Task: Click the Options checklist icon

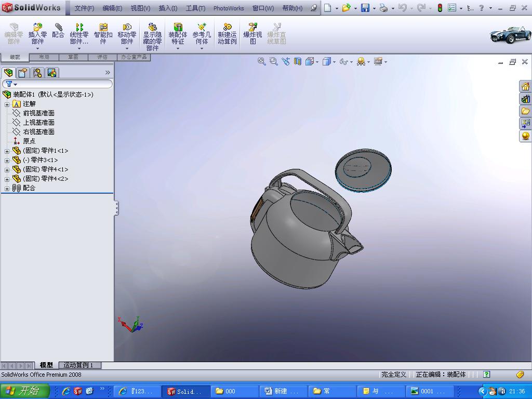Action: point(451,8)
